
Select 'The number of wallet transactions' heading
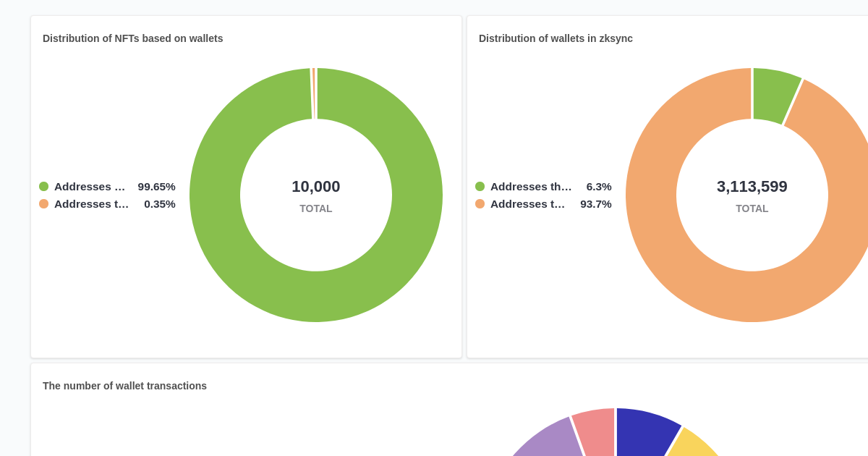click(x=124, y=386)
